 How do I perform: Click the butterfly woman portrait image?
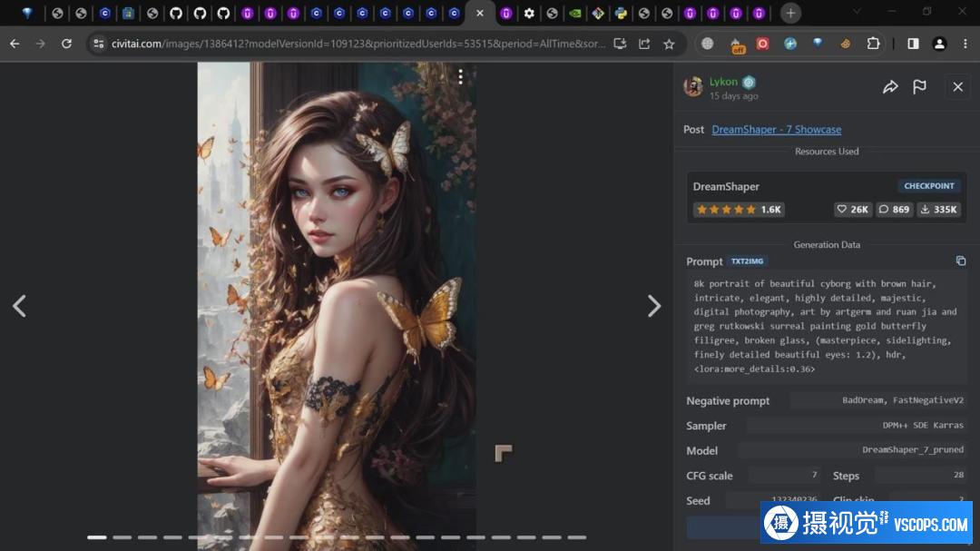point(337,306)
